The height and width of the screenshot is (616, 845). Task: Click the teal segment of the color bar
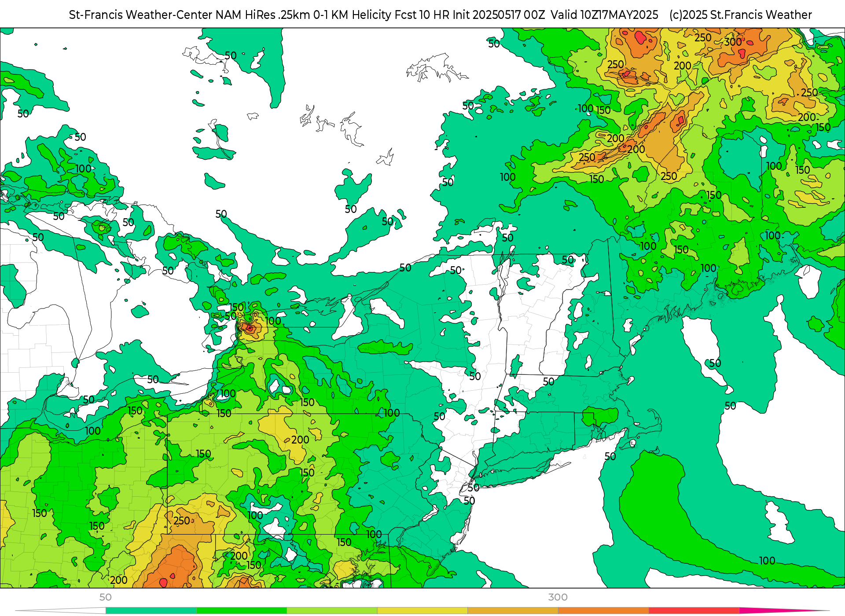point(151,611)
